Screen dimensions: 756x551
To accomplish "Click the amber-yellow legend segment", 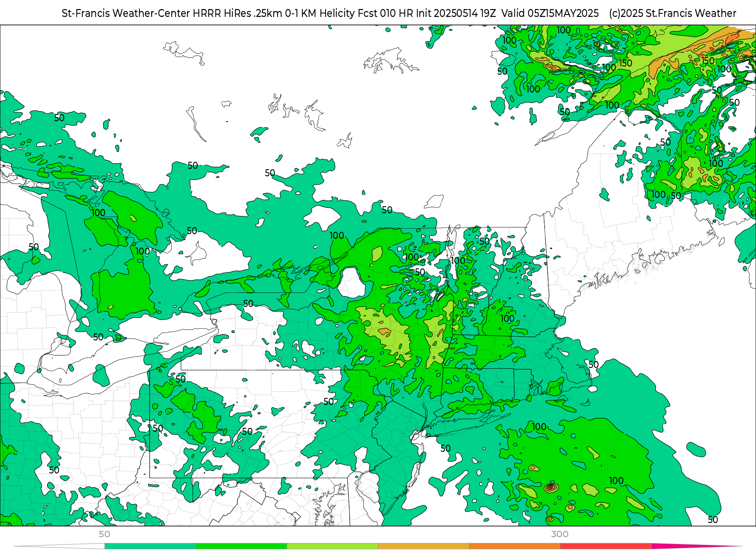I will tap(423, 546).
